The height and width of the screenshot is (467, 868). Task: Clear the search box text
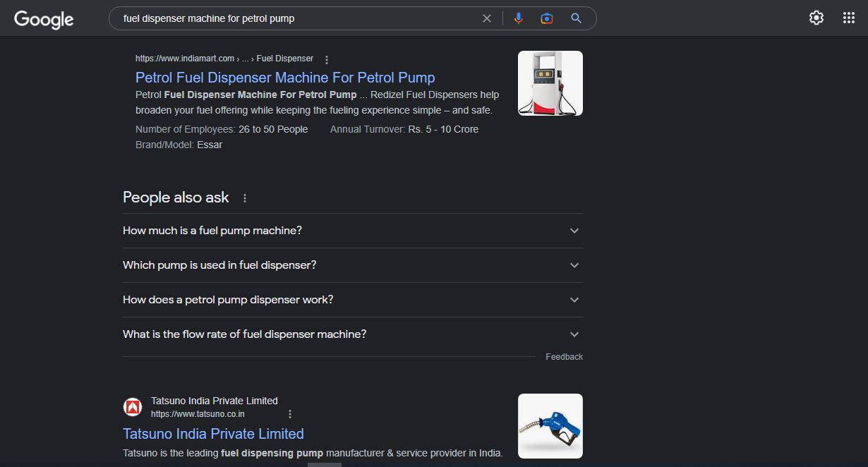point(486,18)
